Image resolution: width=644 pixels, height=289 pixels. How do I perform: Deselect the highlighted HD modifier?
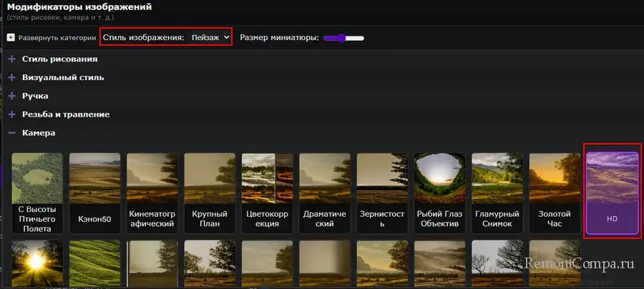[612, 193]
